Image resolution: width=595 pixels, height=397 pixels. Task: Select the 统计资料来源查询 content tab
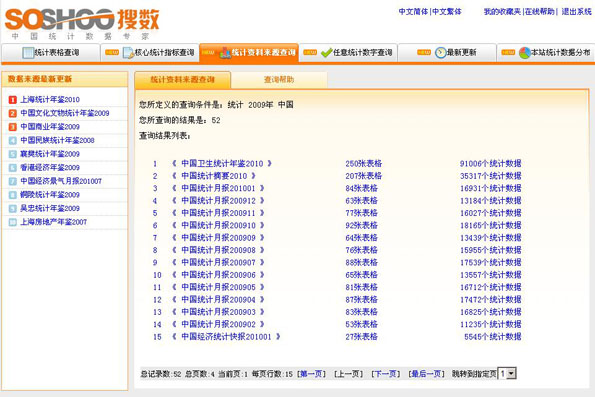[x=183, y=80]
